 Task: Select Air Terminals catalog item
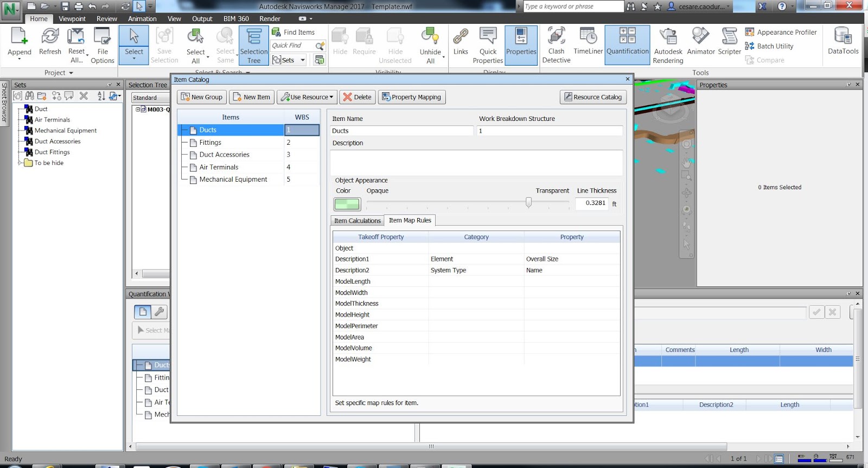tap(219, 167)
